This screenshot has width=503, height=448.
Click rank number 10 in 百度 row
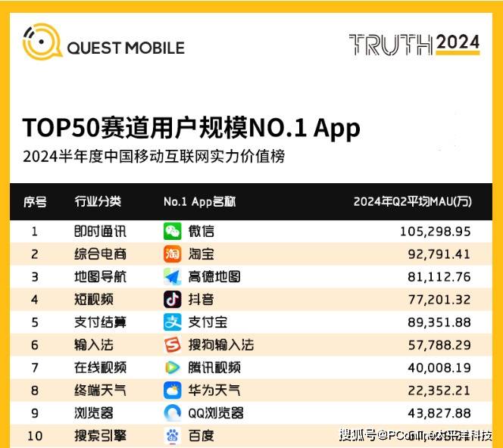point(35,436)
